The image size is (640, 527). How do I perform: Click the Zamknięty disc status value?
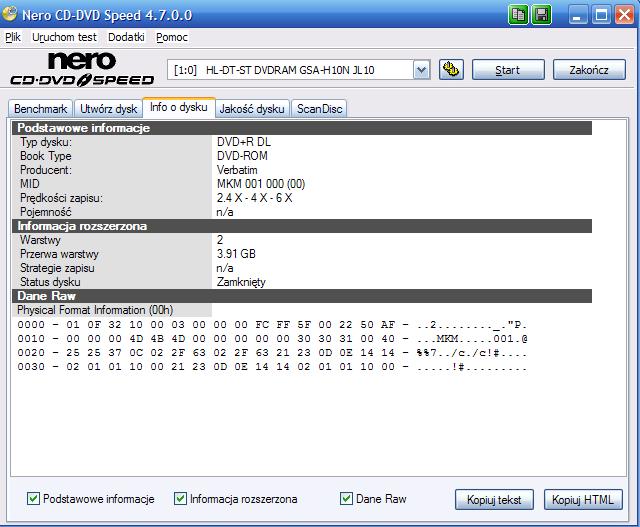(241, 282)
